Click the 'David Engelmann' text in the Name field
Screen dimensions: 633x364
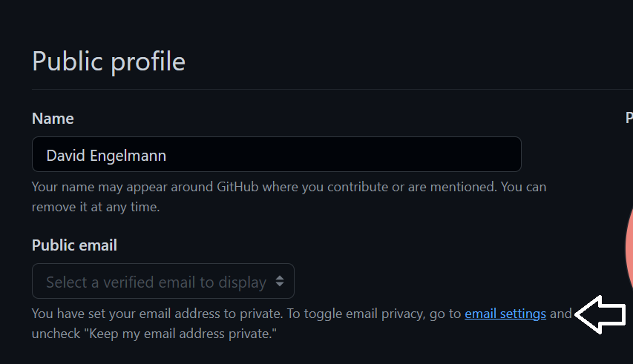pos(106,156)
